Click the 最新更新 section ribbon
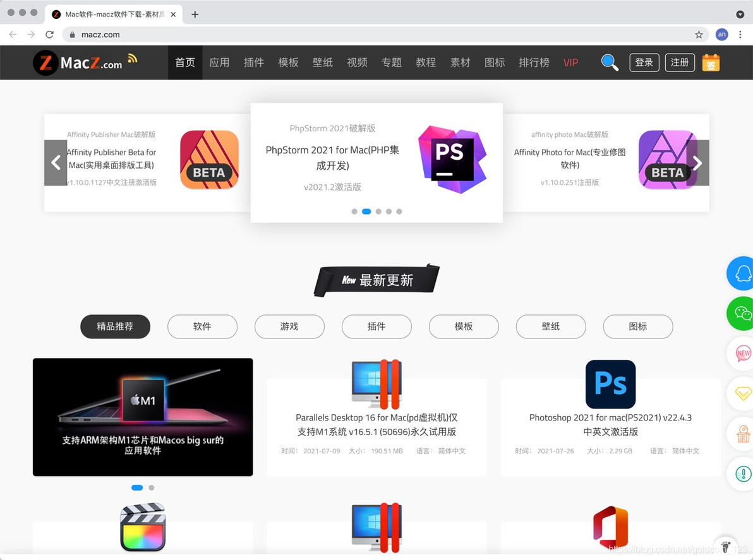 pyautogui.click(x=377, y=280)
